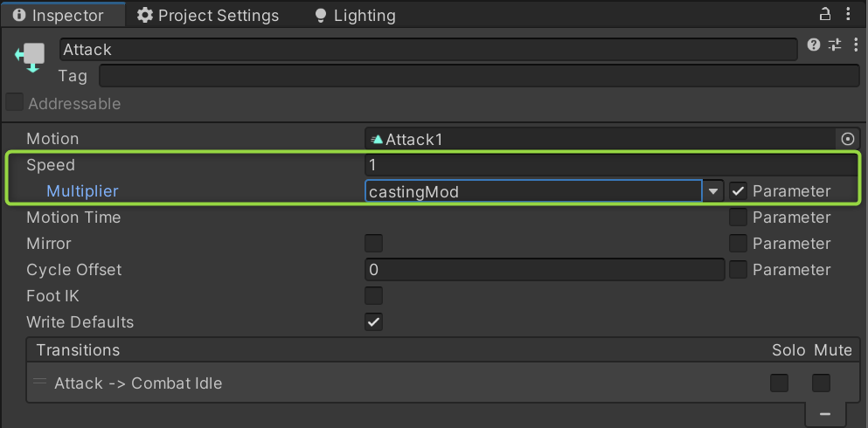The width and height of the screenshot is (868, 428).
Task: Click the Motion object picker circle
Action: [x=847, y=139]
